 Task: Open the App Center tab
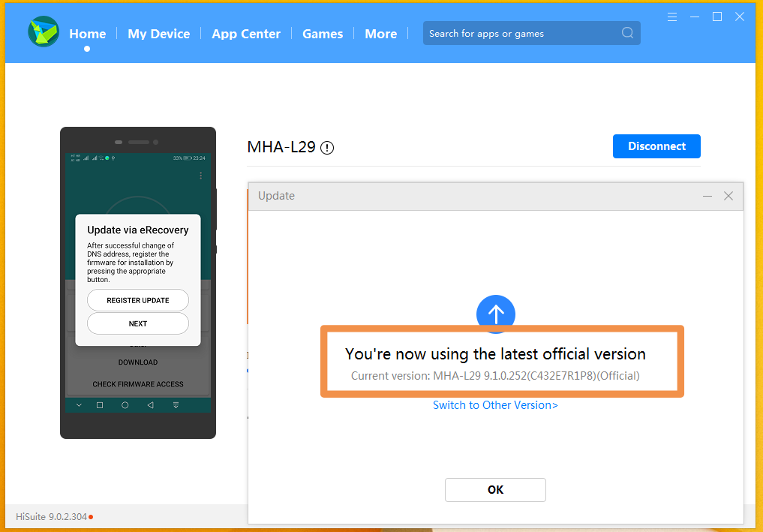coord(246,34)
